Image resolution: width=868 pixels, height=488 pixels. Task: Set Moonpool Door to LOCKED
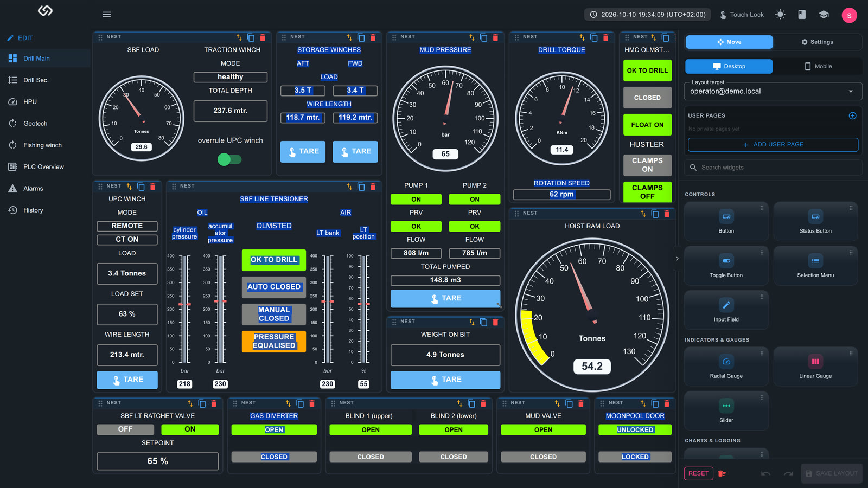635,457
